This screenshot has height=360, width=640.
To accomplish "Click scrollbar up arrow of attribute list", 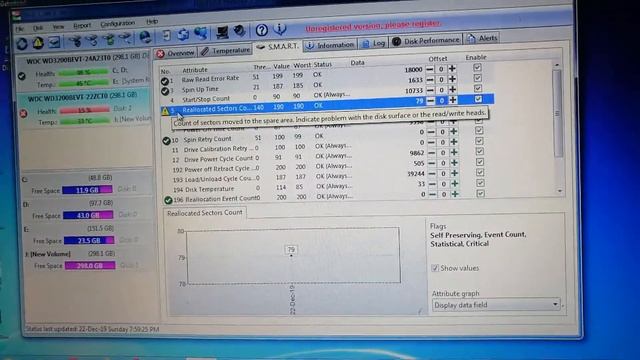I will click(557, 64).
